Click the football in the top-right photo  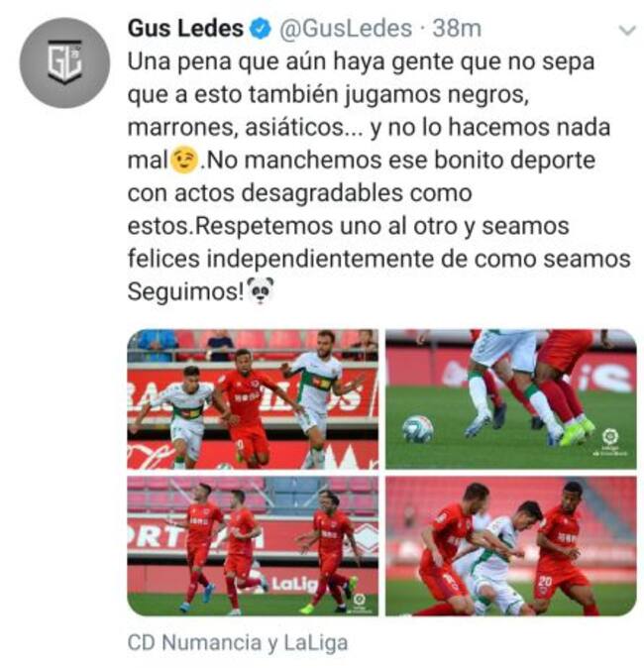[x=418, y=429]
